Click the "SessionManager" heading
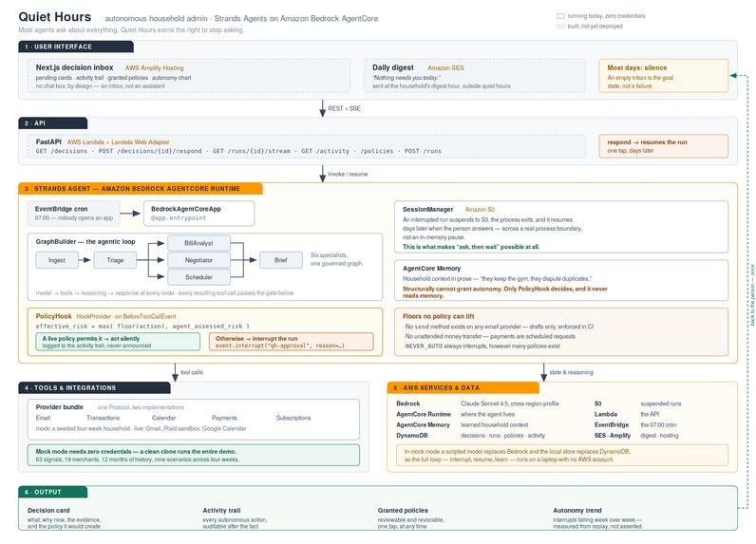The width and height of the screenshot is (756, 544). click(x=427, y=209)
